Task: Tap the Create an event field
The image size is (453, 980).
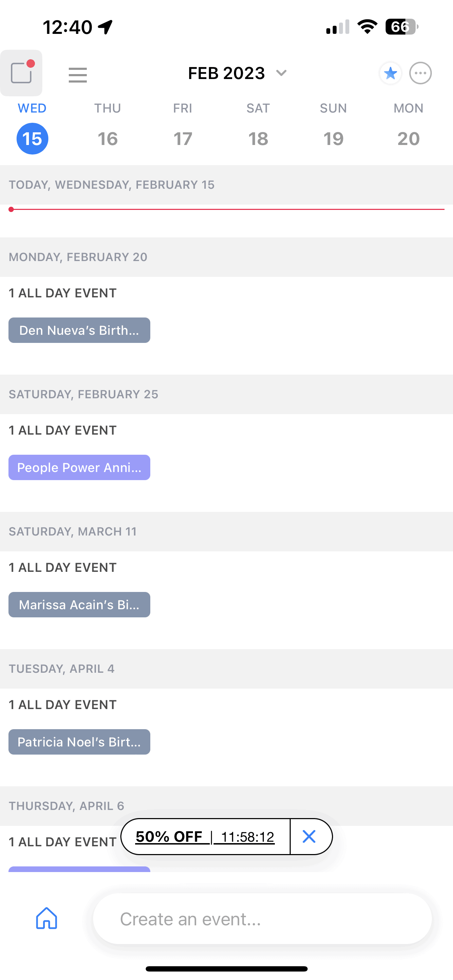Action: tap(262, 919)
